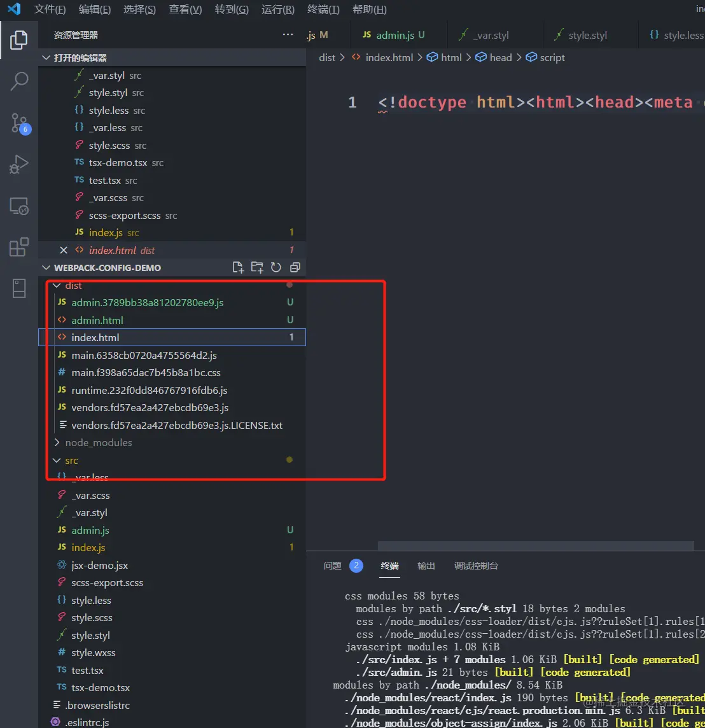Image resolution: width=705 pixels, height=728 pixels.
Task: Open the 编辑(E) menu
Action: pyautogui.click(x=95, y=10)
